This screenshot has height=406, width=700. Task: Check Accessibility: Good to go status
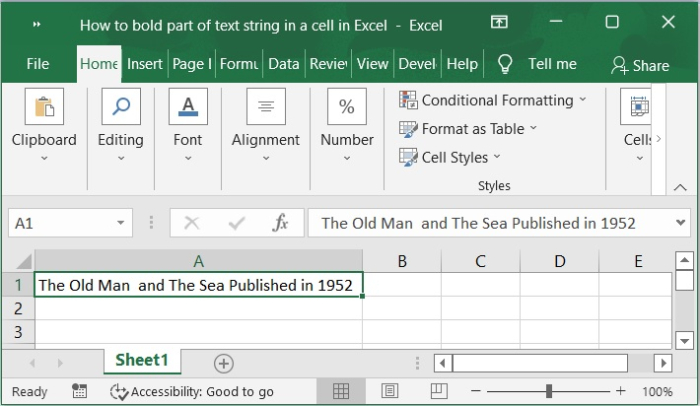[192, 392]
